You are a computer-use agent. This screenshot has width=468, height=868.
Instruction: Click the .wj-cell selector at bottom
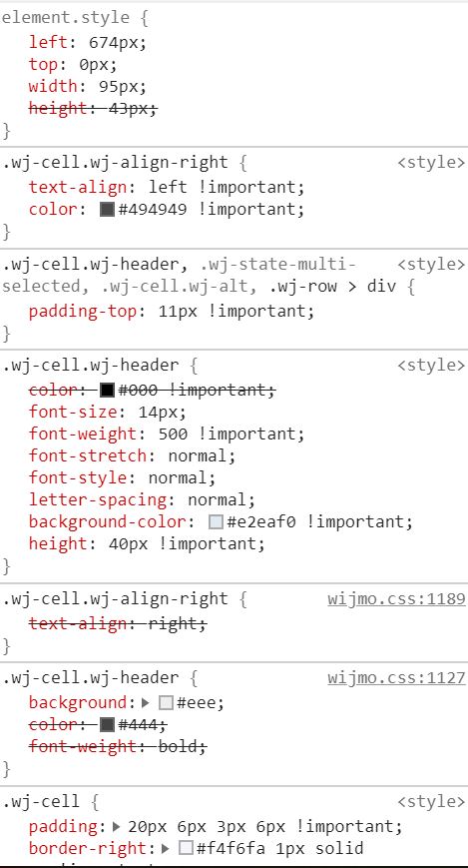(42, 801)
